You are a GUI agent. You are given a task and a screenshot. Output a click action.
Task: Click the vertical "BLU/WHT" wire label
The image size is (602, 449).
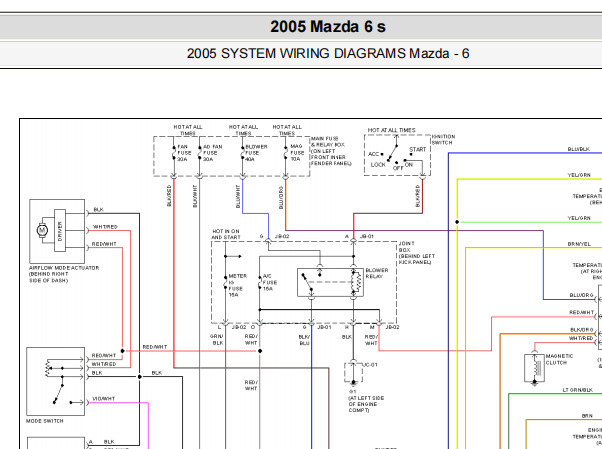click(x=238, y=197)
